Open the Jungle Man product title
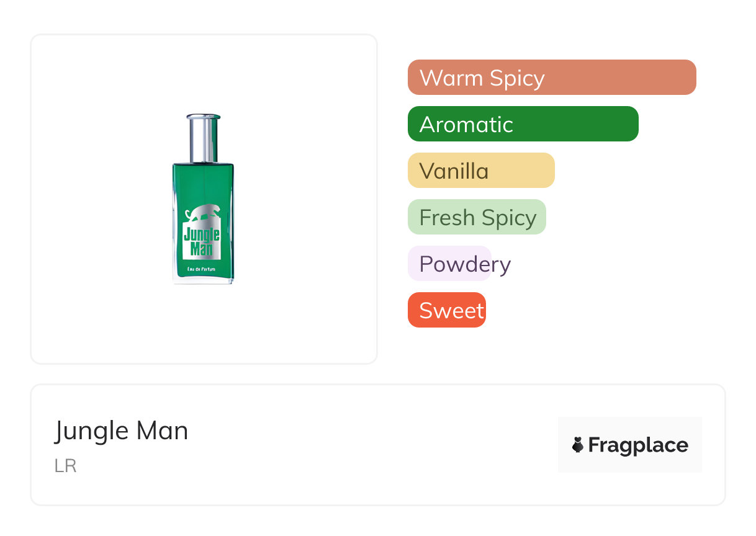This screenshot has width=756, height=536. click(122, 431)
